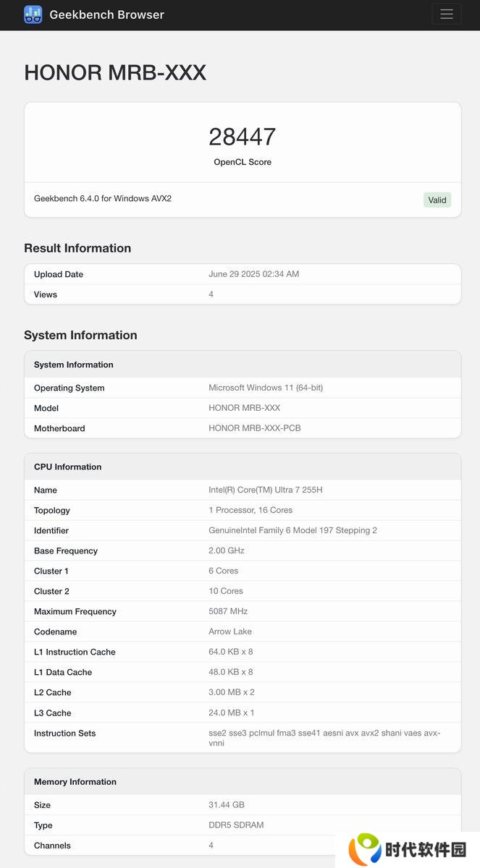Select 'Intel(R) Core(TM) Ultra 7 255H' name
This screenshot has height=868, width=480.
[266, 490]
